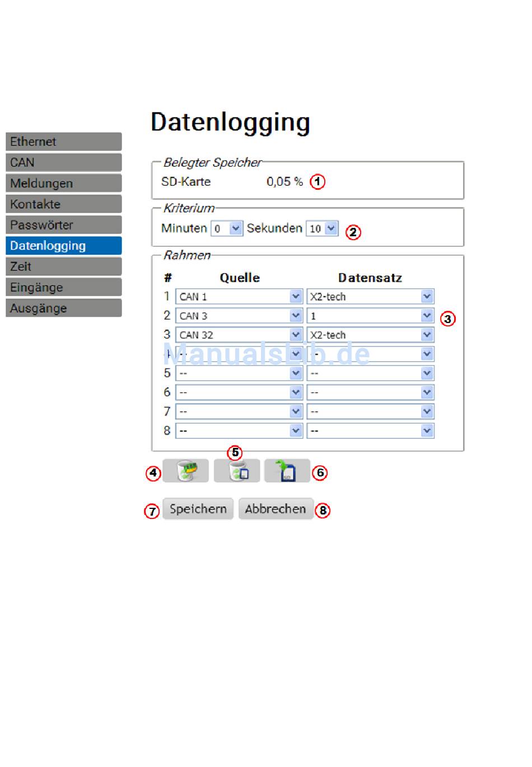Open the Ethernet menu item
Screen dimensions: 532x767
pos(64,142)
